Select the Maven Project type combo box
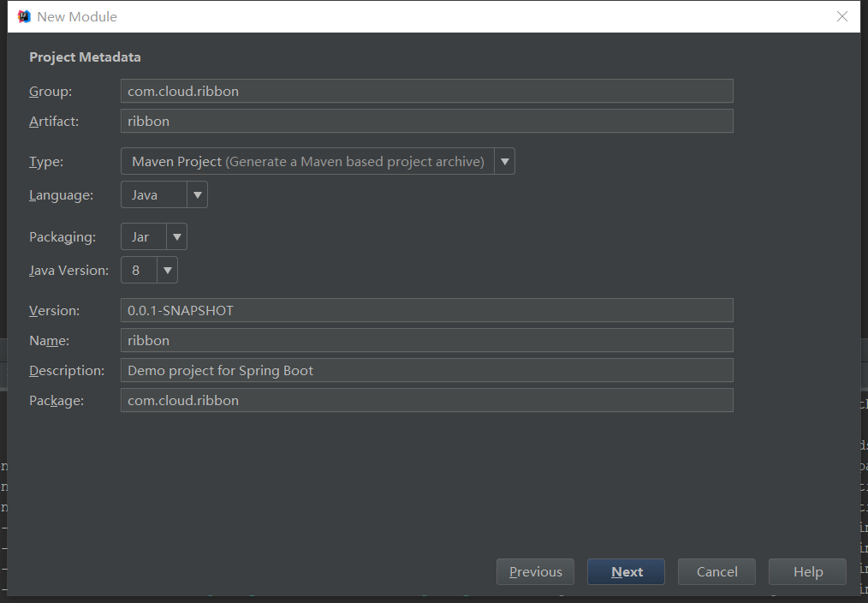Screen dimensions: 868x603 click(318, 161)
